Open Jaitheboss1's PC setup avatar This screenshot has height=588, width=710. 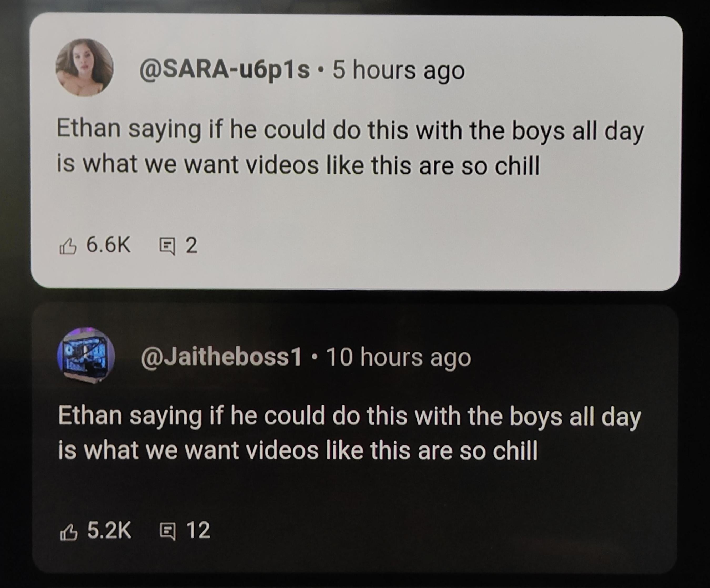86,355
